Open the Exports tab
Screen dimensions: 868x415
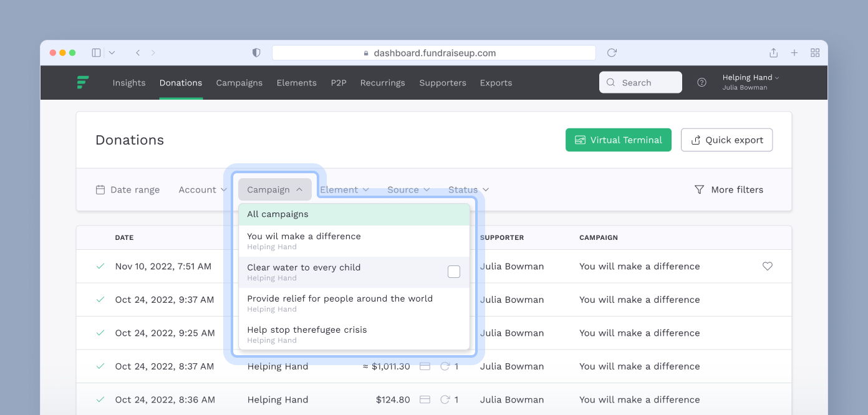[x=496, y=83]
